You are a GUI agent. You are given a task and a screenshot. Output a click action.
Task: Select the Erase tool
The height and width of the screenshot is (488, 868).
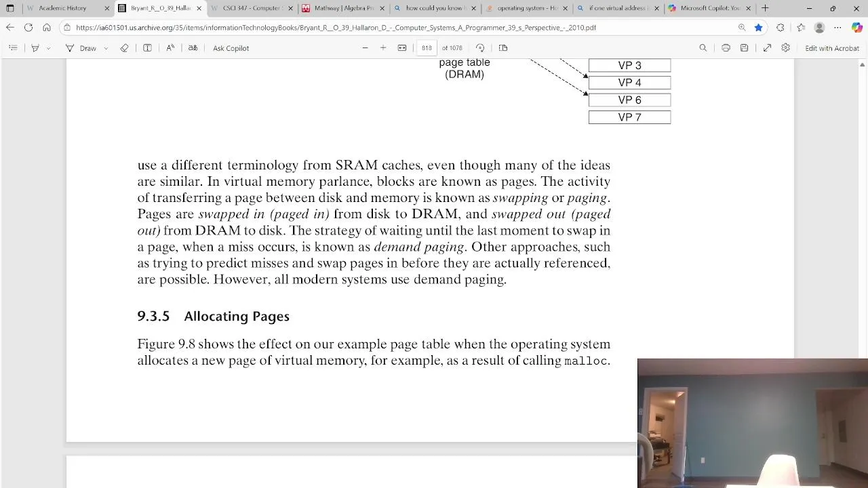tap(124, 48)
